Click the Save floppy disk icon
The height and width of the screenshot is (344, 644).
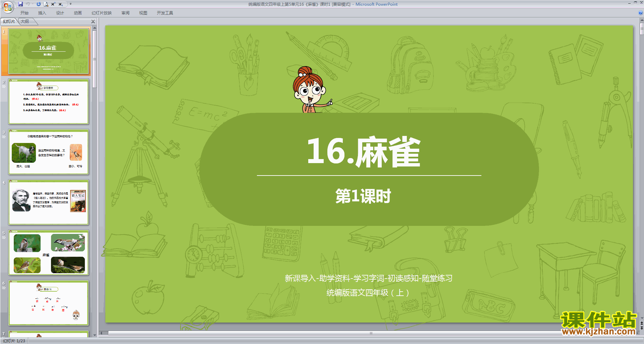click(x=20, y=4)
